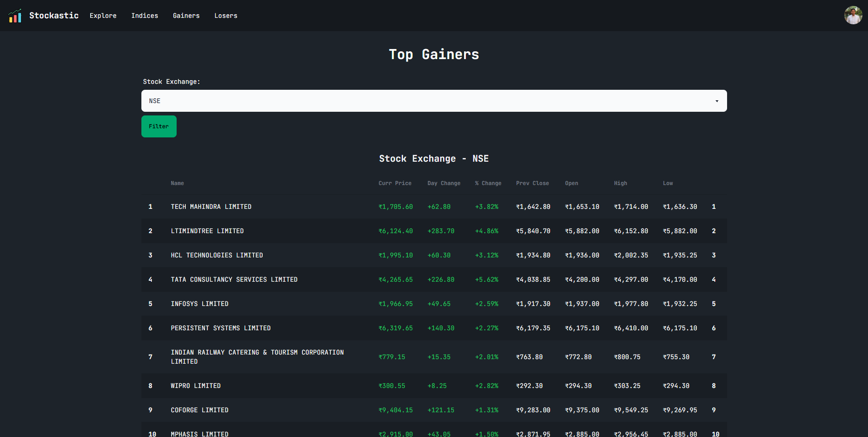Click previous close ₹1,642.80
Screen dimensions: 868x437
[x=534, y=207]
